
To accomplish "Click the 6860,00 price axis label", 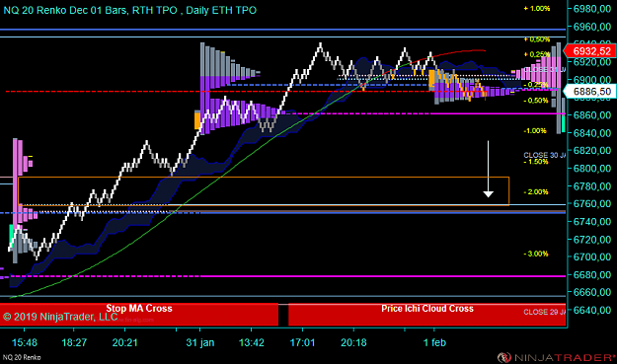I will [x=592, y=115].
